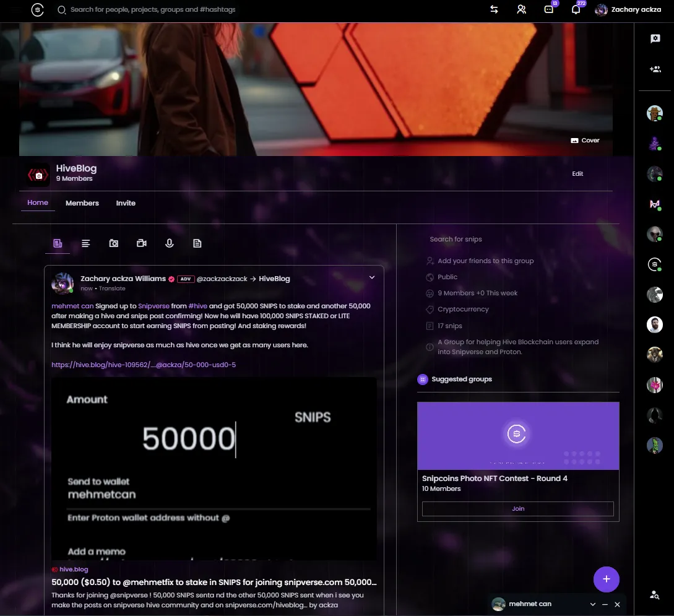Click the search magnifier icon in top bar

[61, 9]
